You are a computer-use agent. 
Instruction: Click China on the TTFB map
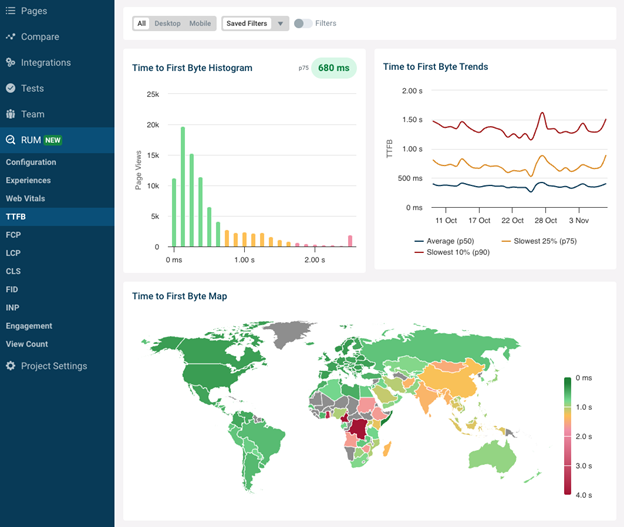point(452,377)
